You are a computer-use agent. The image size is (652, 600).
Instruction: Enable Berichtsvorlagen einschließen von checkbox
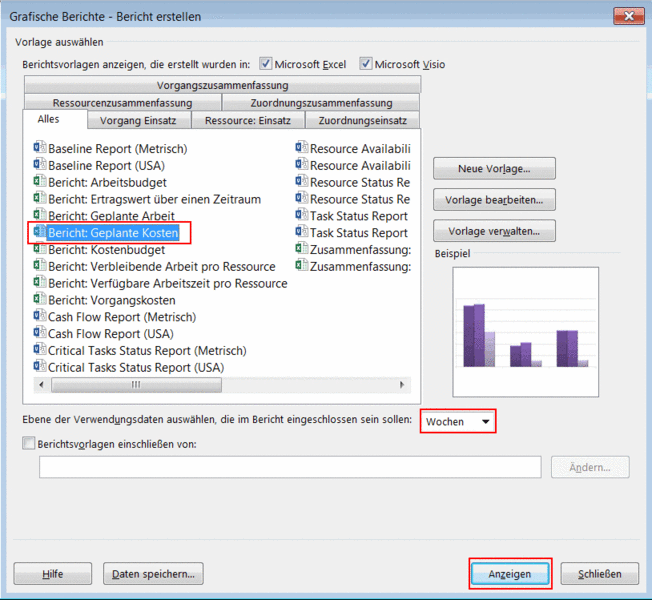coord(28,443)
